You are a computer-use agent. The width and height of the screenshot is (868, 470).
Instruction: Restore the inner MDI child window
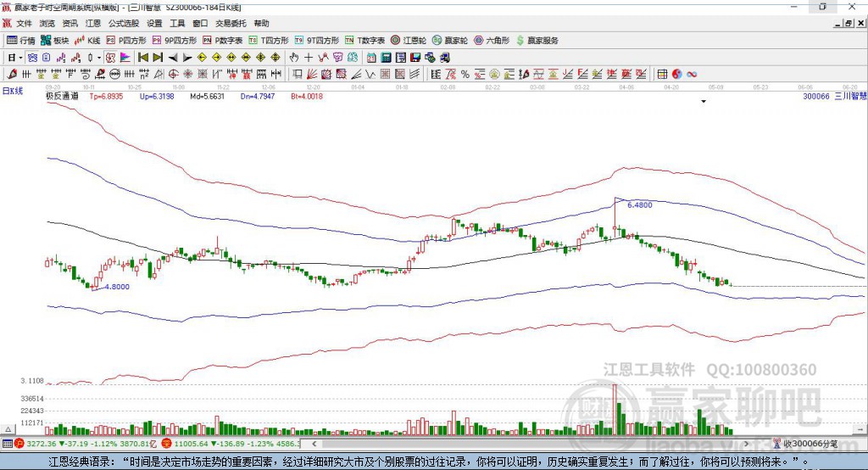point(849,23)
